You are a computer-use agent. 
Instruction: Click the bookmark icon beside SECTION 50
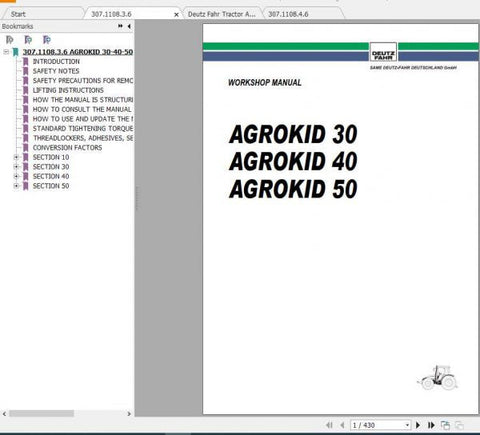pos(25,186)
